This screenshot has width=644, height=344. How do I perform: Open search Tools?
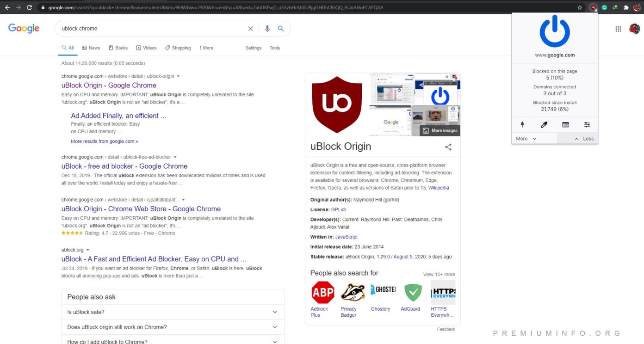pyautogui.click(x=275, y=48)
